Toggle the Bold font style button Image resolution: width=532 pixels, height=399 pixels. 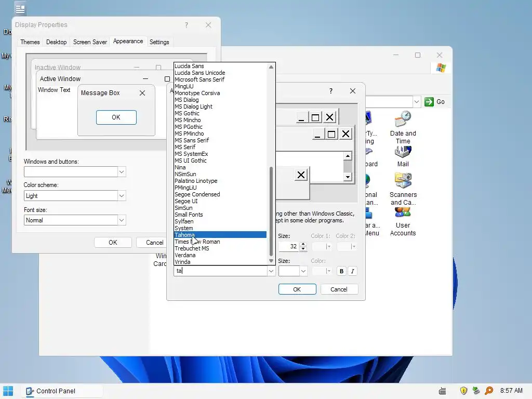(341, 271)
